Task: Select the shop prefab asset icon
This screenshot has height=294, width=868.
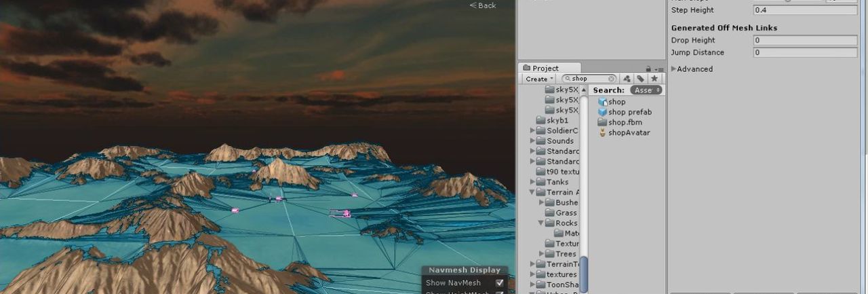Action: (602, 112)
